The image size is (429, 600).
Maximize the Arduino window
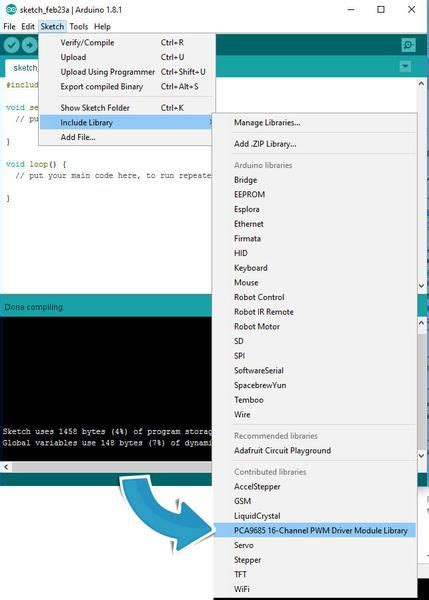(381, 9)
